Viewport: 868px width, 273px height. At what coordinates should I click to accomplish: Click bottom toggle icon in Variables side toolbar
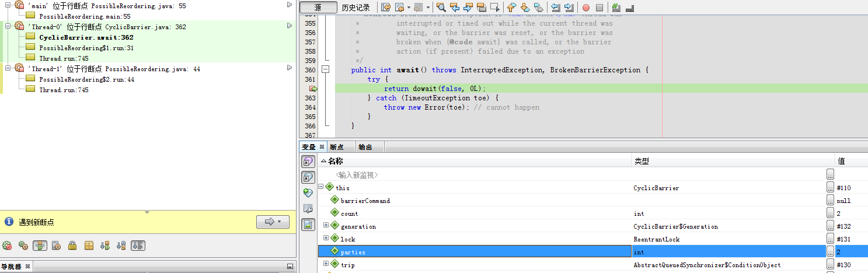[x=308, y=225]
